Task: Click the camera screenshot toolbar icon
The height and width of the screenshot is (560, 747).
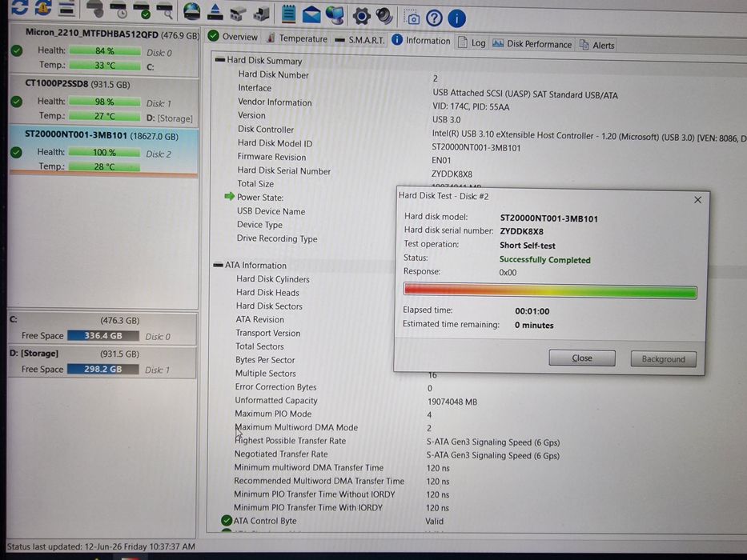Action: (x=412, y=18)
